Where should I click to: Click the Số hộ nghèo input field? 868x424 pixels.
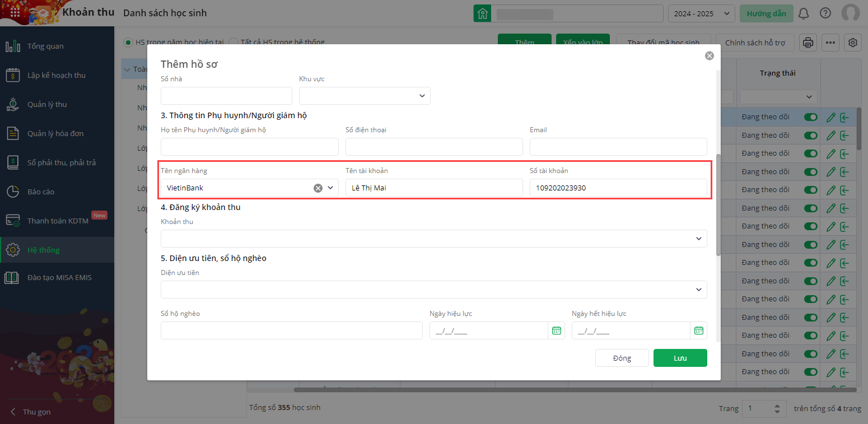click(291, 330)
